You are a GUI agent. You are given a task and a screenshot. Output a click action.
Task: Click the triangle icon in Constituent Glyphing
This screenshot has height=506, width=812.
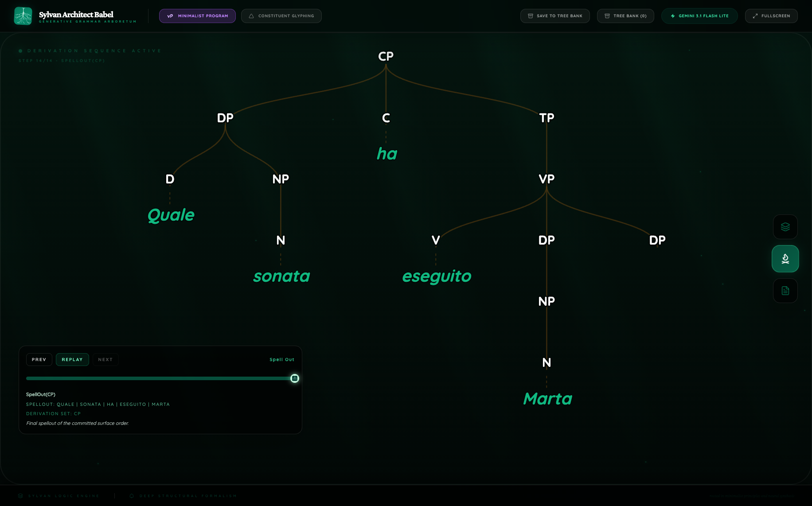[x=251, y=16]
